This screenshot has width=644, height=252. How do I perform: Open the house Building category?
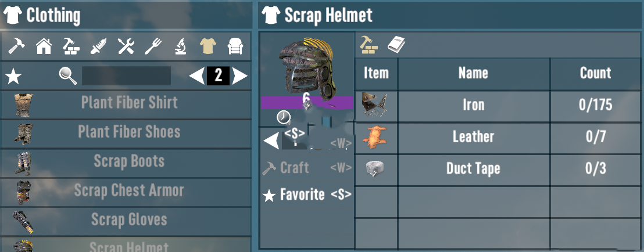coord(44,46)
